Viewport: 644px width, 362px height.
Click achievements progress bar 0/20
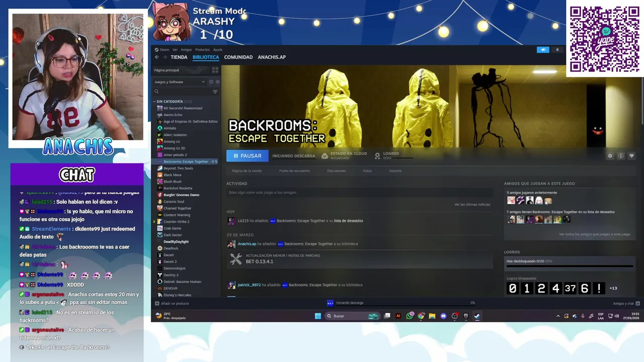click(570, 266)
